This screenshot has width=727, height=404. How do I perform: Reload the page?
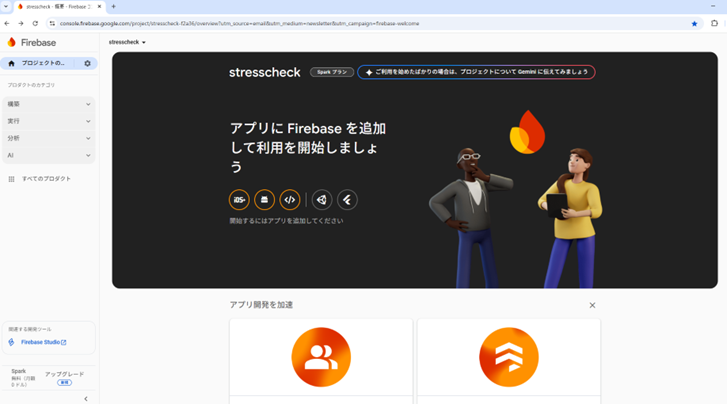click(x=35, y=23)
